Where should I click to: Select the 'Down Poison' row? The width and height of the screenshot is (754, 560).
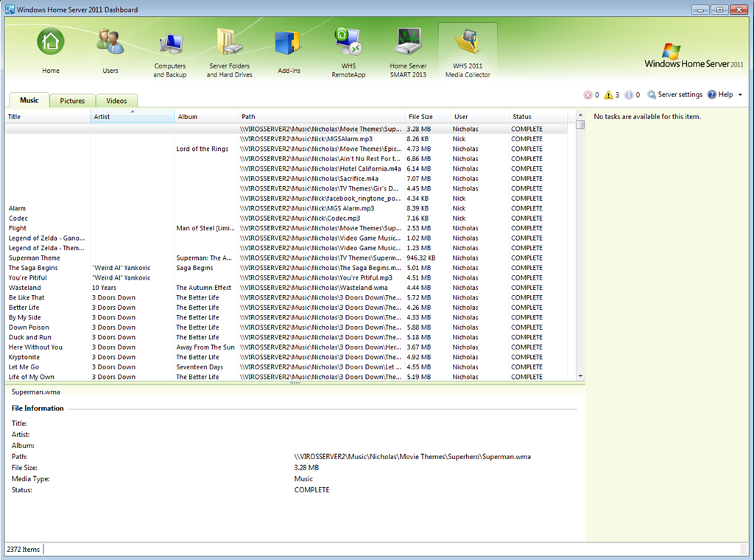(x=286, y=327)
